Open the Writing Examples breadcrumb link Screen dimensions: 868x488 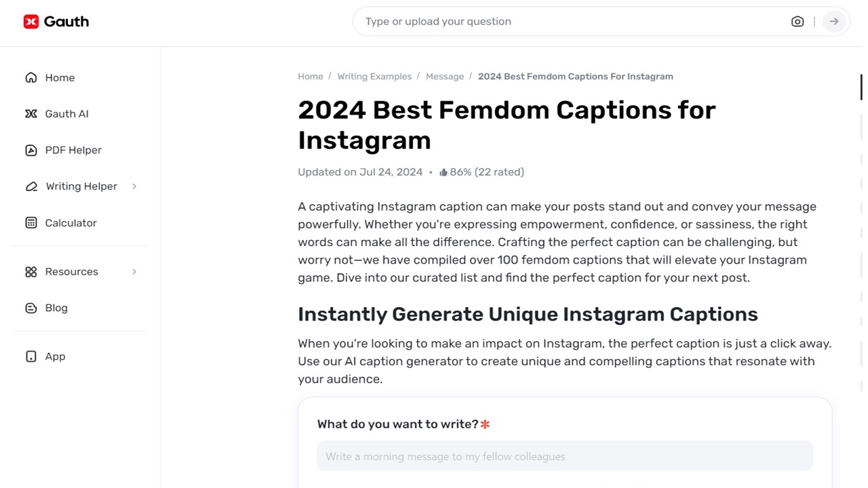(374, 76)
